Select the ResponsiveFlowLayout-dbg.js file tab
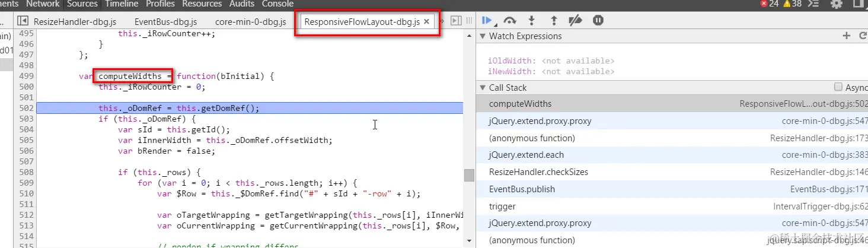The width and height of the screenshot is (868, 248). pyautogui.click(x=362, y=22)
